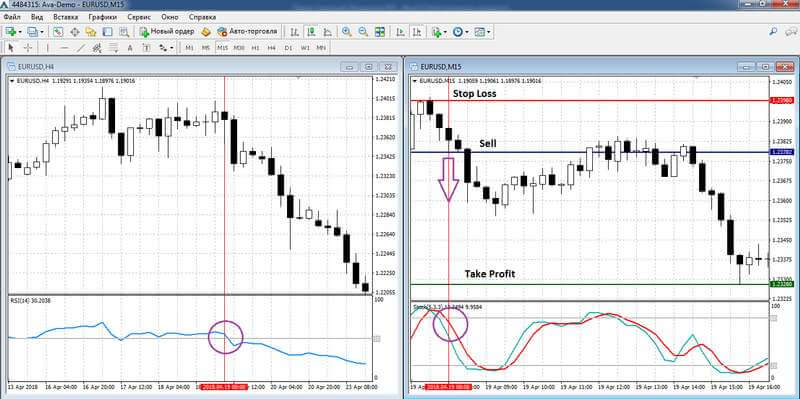Screen dimensions: 800x399
Task: Select the trendline tool
Action: (81, 47)
